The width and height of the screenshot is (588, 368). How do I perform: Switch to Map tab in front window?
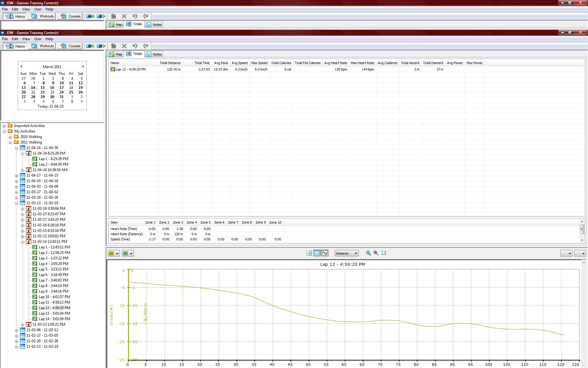115,54
